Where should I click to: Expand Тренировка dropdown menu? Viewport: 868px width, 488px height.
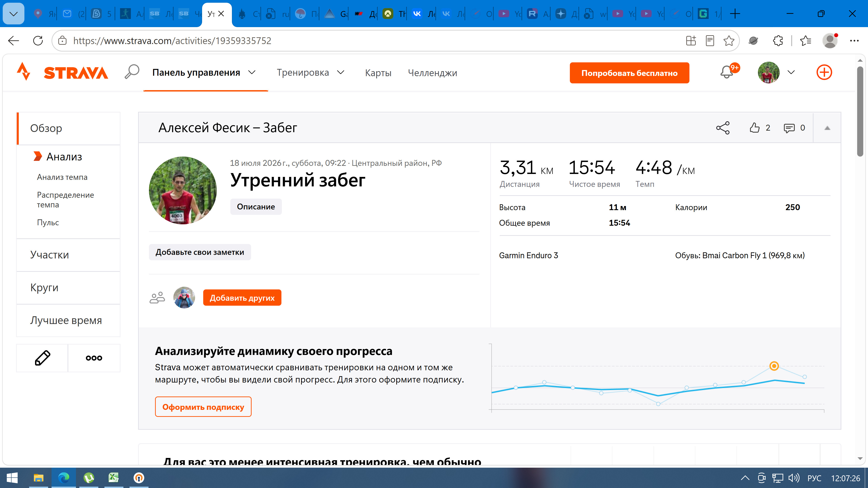coord(341,72)
